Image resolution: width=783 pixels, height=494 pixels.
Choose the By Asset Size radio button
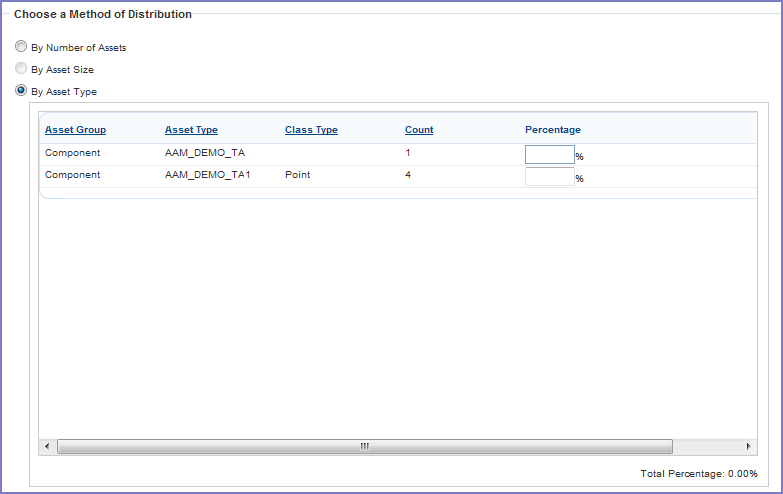(21, 69)
